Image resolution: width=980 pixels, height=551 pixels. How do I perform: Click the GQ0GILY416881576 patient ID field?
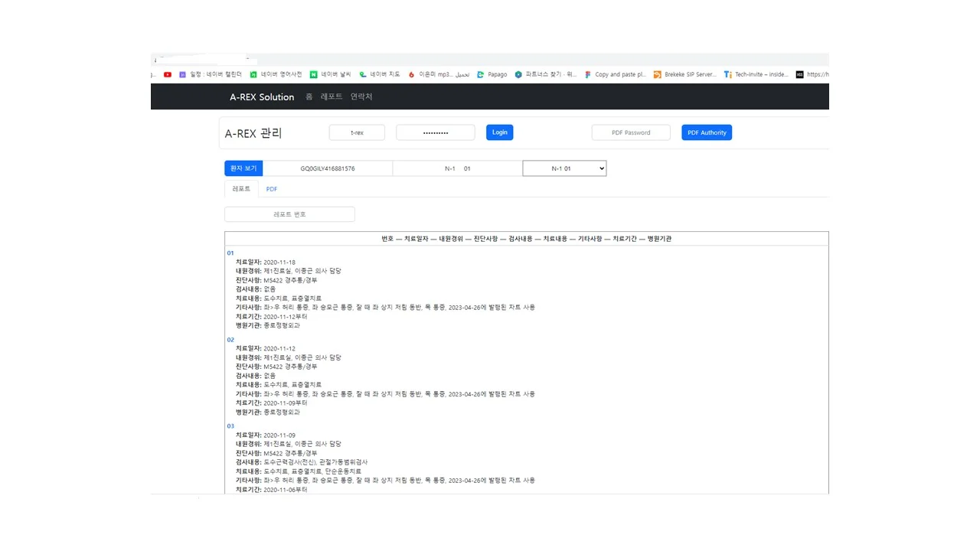click(328, 168)
